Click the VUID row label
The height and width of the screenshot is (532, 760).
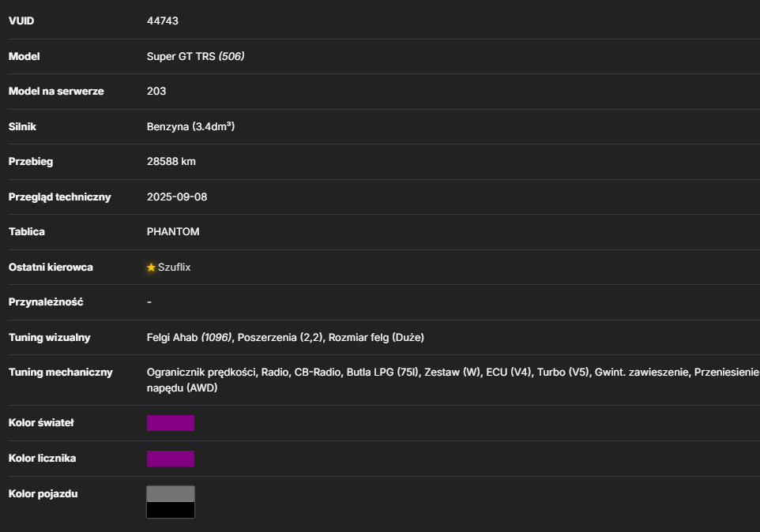(21, 21)
